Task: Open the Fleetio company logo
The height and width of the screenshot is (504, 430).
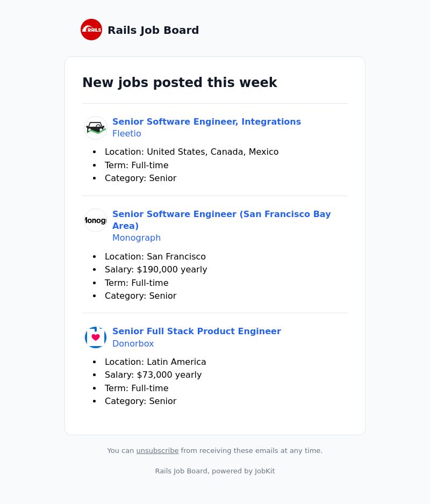Action: coord(96,128)
